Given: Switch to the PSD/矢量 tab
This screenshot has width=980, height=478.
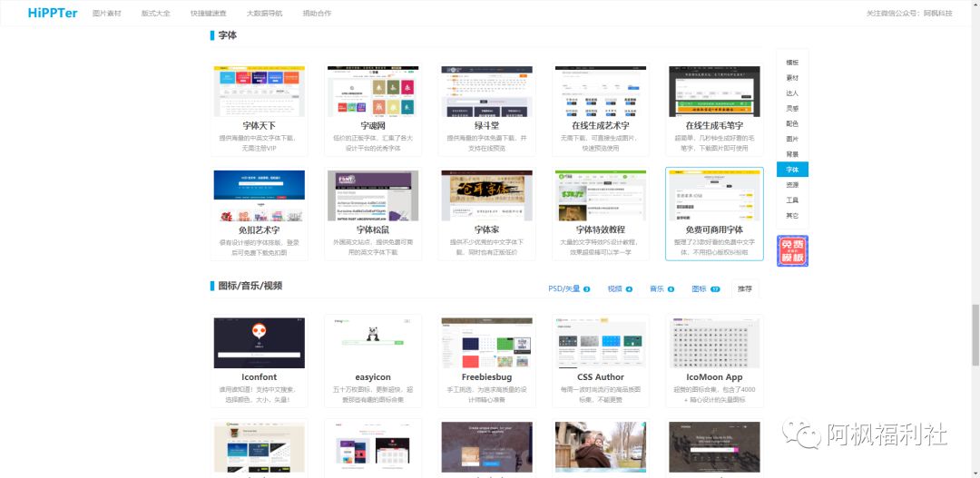Looking at the screenshot, I should [x=569, y=288].
